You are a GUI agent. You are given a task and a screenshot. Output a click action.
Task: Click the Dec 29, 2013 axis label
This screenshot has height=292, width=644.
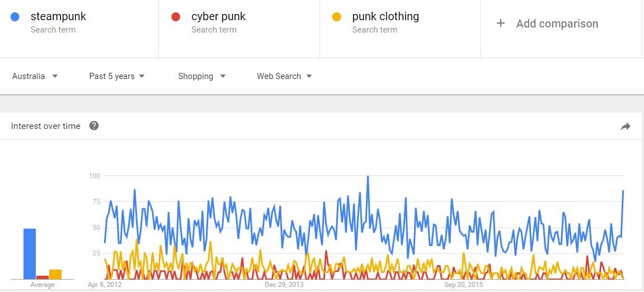284,285
